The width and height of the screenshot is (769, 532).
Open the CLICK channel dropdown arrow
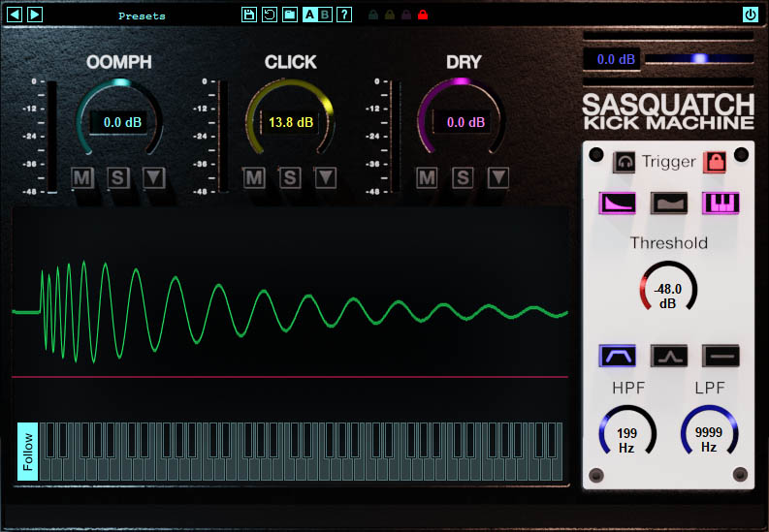[x=326, y=177]
